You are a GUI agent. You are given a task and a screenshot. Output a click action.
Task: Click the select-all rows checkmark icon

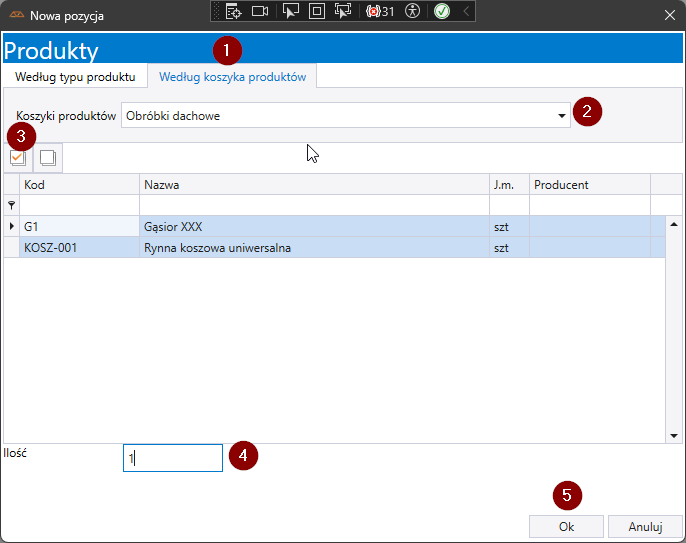tap(17, 158)
